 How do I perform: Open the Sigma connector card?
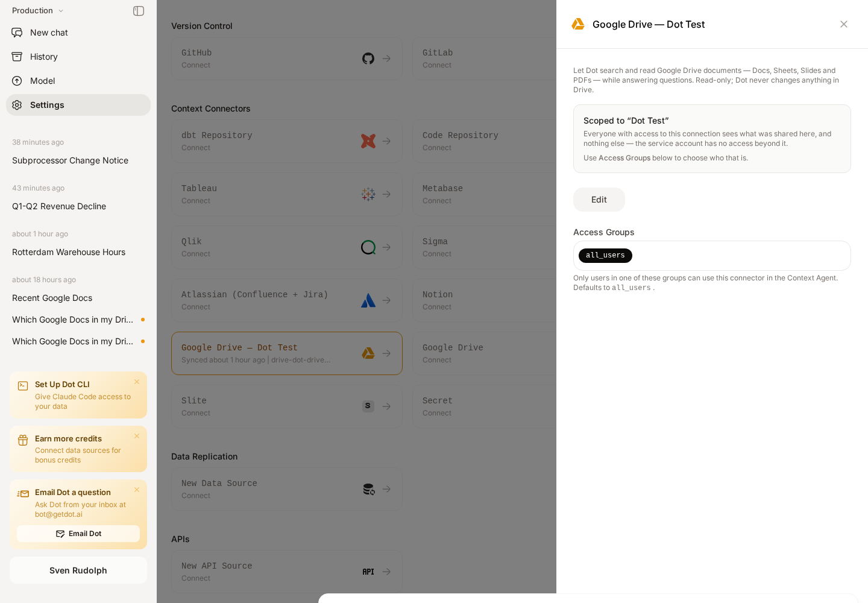pyautogui.click(x=484, y=247)
